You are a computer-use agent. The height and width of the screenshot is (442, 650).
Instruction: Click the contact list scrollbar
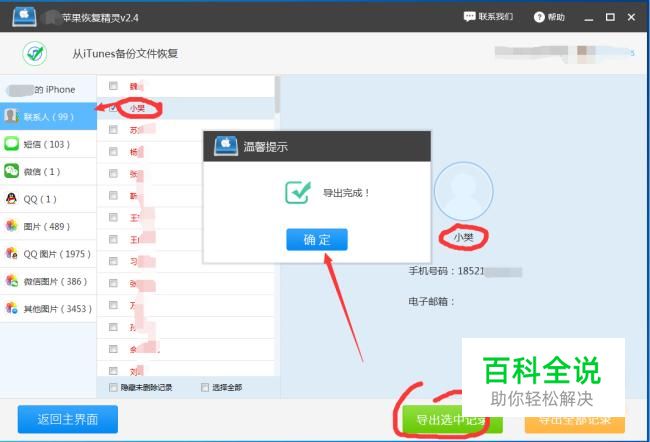click(277, 94)
